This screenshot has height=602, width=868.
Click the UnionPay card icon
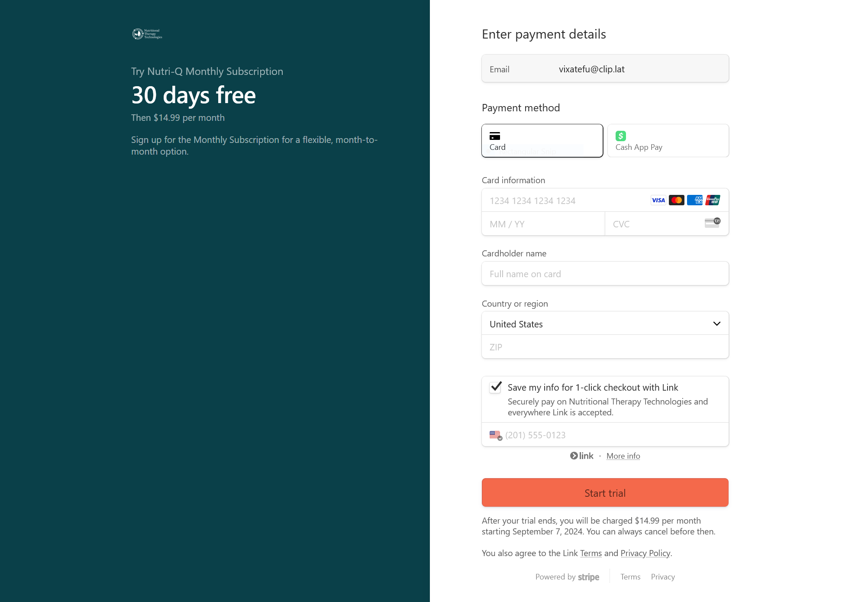(x=713, y=200)
